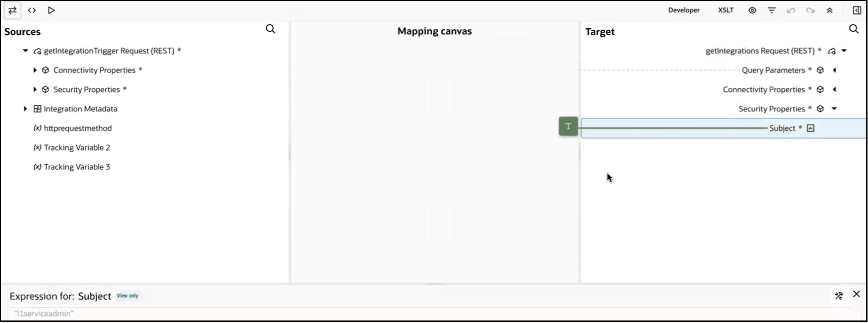
Task: Collapse all with double chevron icon
Action: click(830, 10)
